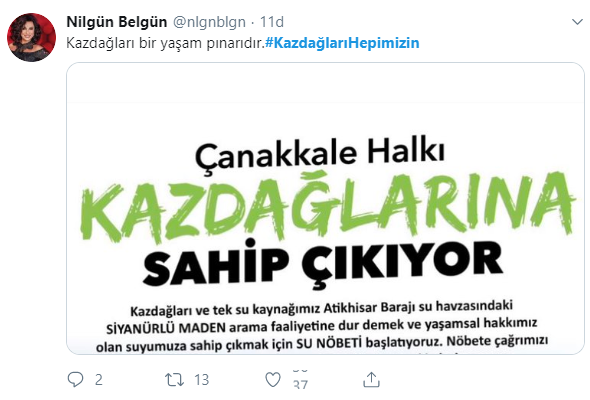
Task: Expand the tweet options chevron menu
Action: [x=577, y=22]
